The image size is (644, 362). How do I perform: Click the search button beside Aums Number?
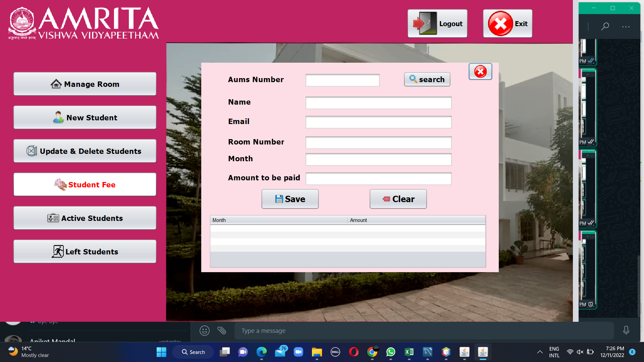(427, 79)
